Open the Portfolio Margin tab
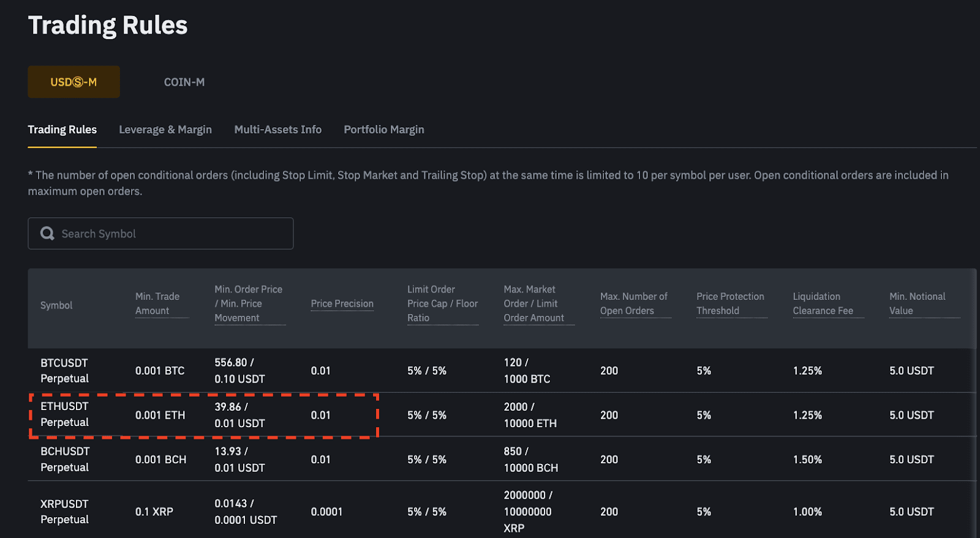This screenshot has width=980, height=538. [x=384, y=130]
